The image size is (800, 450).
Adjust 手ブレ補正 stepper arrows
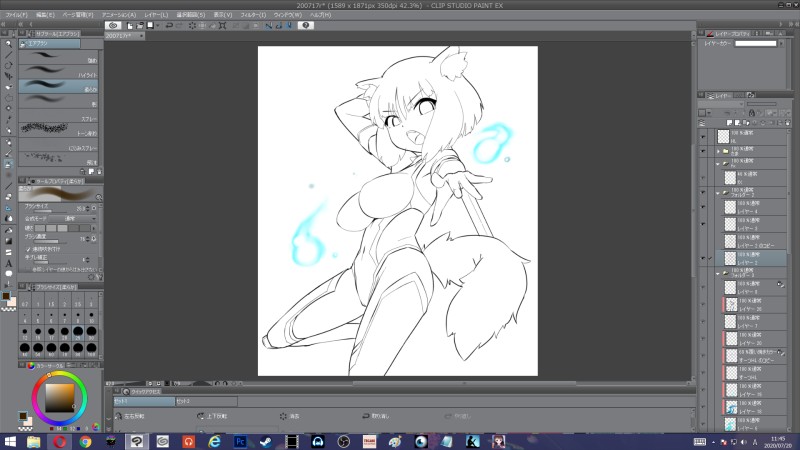[x=88, y=260]
